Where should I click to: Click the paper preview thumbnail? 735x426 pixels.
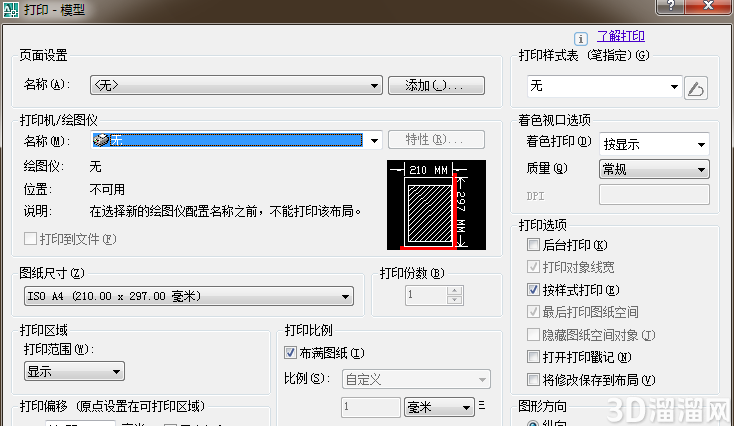(436, 205)
